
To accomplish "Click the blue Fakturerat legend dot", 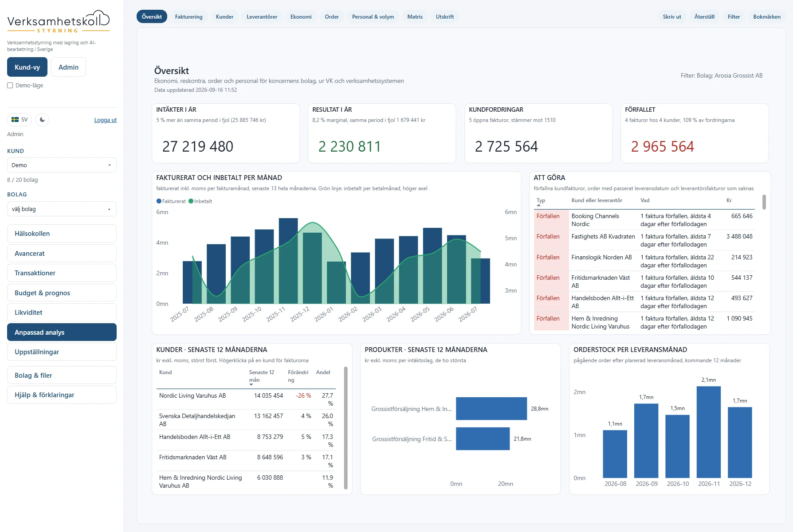I will coord(159,201).
